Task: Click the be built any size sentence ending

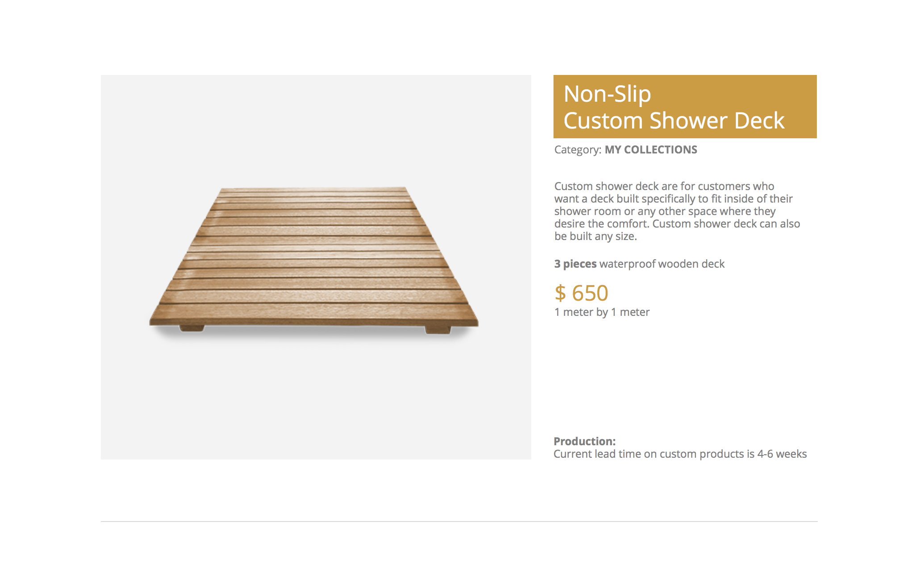Action: coord(595,236)
